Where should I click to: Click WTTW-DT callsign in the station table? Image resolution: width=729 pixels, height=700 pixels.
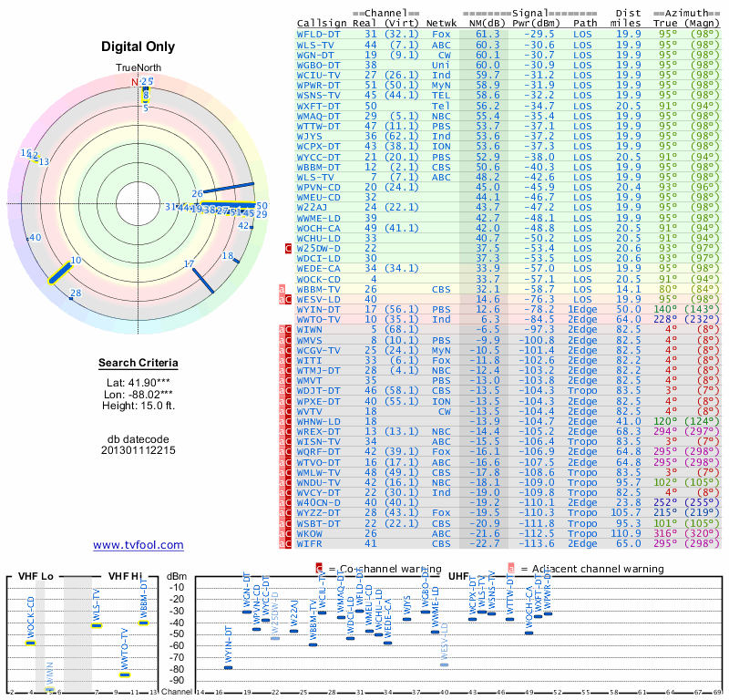click(x=318, y=126)
